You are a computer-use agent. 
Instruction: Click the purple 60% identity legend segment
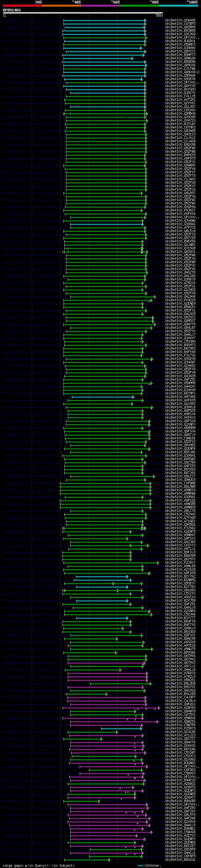(x=100, y=6)
